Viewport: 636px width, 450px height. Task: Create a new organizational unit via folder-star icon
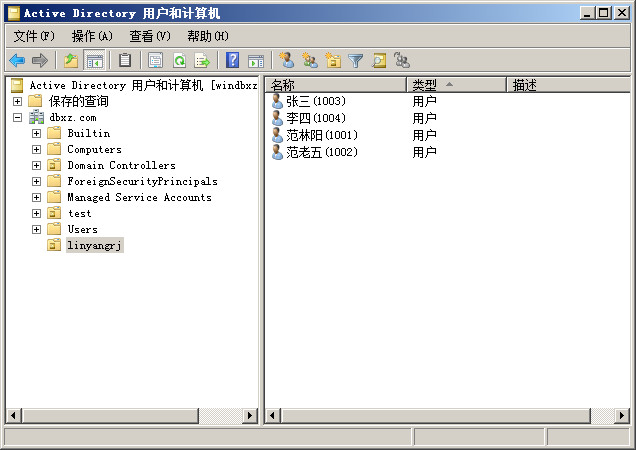333,60
